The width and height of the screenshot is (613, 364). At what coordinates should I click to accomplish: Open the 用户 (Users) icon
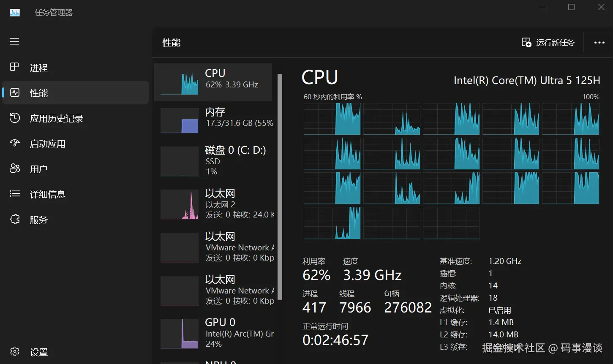click(x=15, y=169)
